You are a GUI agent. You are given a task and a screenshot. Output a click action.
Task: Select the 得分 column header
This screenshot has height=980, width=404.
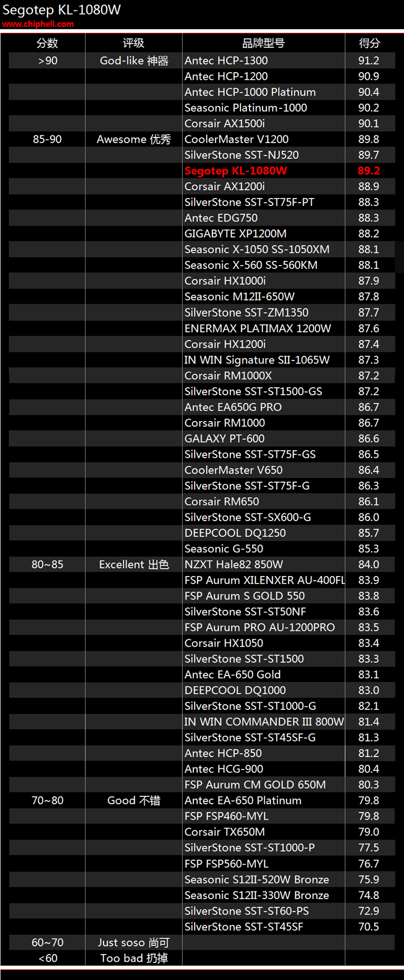coord(369,43)
